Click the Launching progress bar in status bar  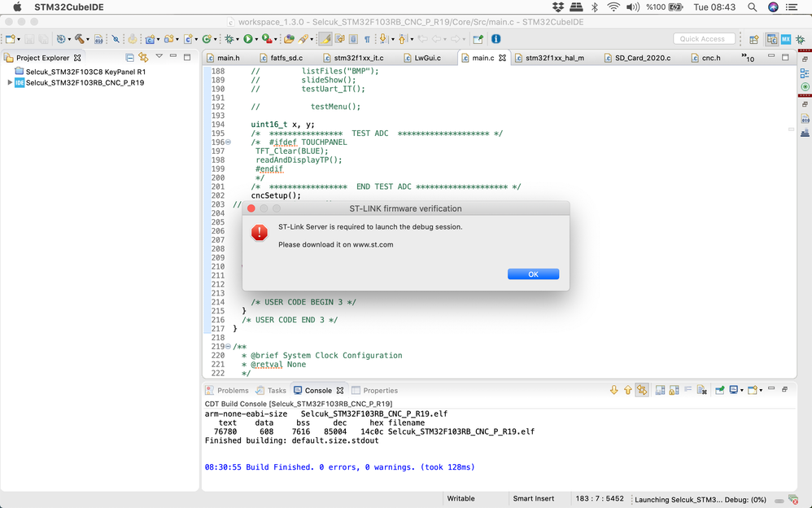pos(779,500)
